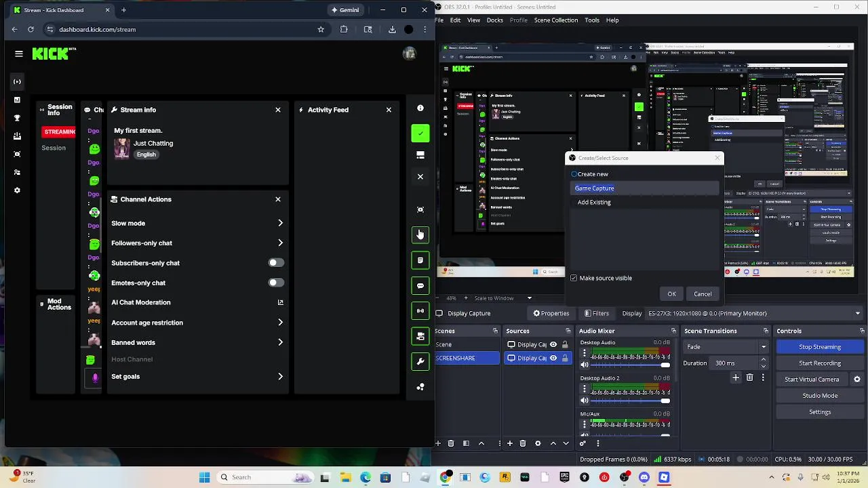Uncheck Make source visible checkbox
Viewport: 868px width, 488px height.
click(x=574, y=278)
